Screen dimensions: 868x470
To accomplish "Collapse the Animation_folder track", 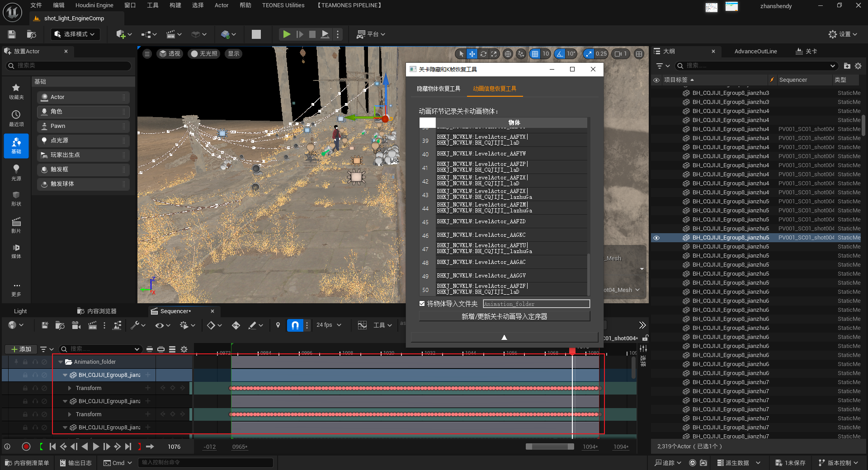I will 61,362.
